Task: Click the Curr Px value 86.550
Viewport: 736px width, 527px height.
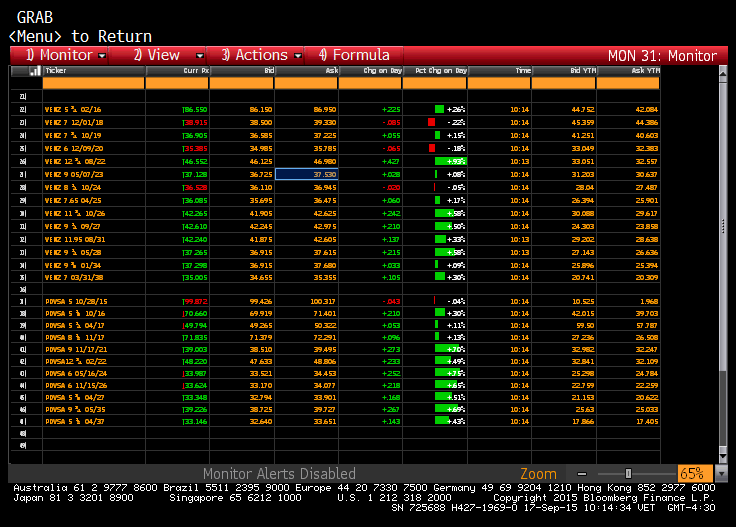Action: [x=195, y=109]
